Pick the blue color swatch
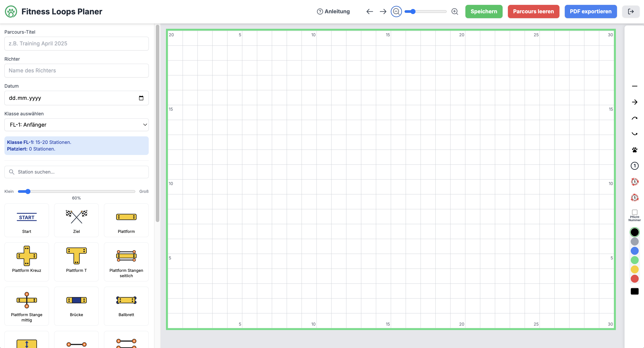The width and height of the screenshot is (644, 348). [x=634, y=251]
